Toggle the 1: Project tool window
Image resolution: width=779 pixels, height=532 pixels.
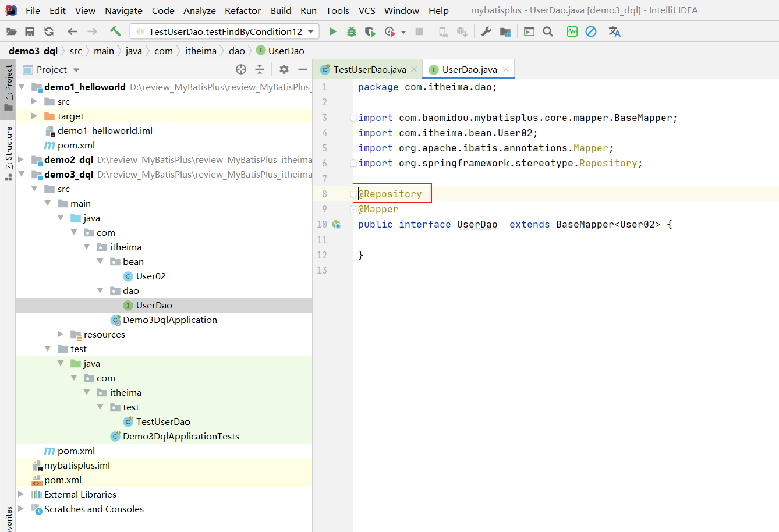click(x=8, y=87)
